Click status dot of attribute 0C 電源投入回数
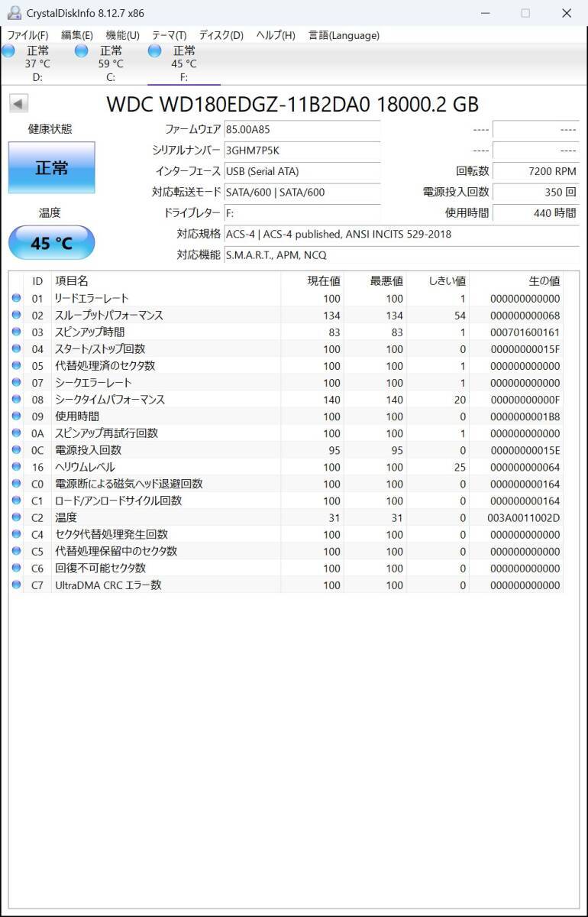The image size is (588, 917). tap(16, 450)
